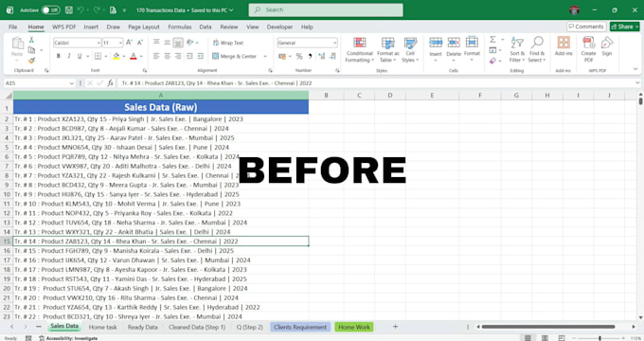
Task: Toggle Italic formatting
Action: pos(69,56)
